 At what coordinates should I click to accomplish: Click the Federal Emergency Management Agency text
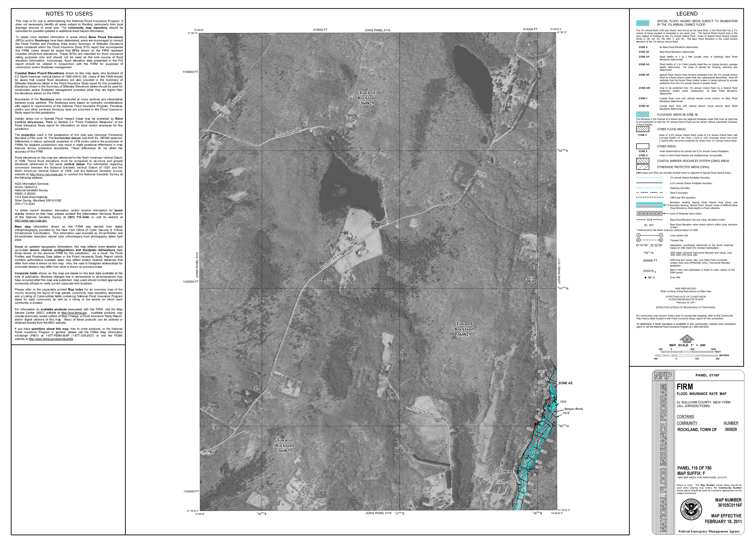pyautogui.click(x=709, y=531)
